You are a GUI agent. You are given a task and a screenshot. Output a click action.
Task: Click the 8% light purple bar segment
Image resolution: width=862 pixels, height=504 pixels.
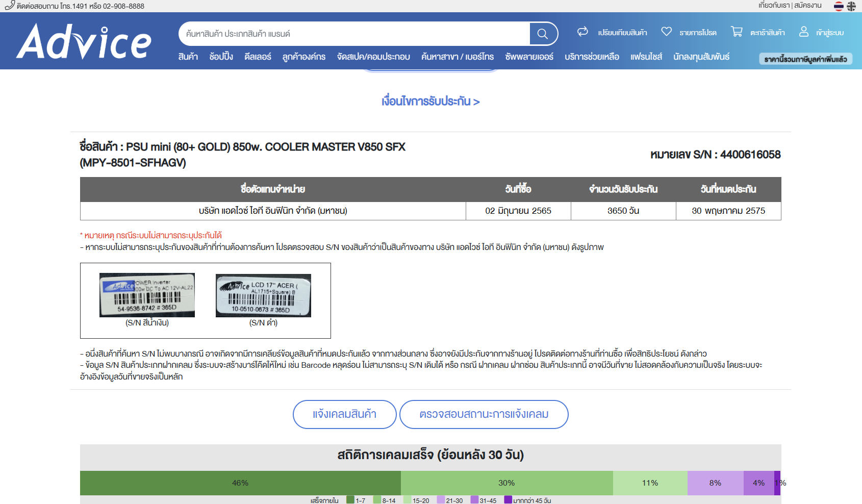(715, 483)
